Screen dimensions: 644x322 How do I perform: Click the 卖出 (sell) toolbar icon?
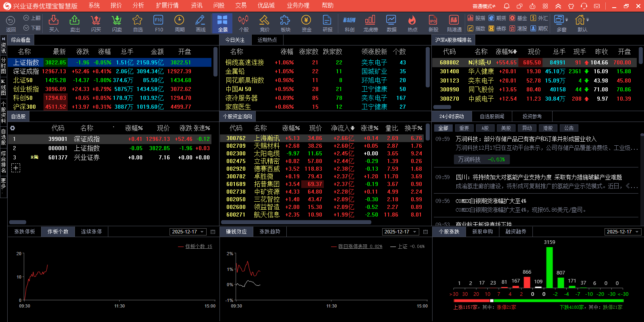(75, 23)
